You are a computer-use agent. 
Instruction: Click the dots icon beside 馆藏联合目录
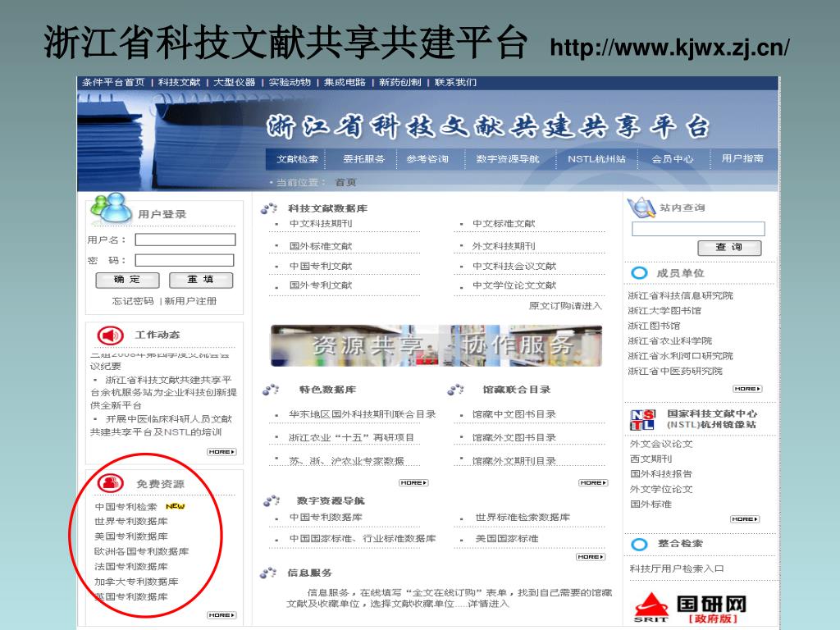(x=455, y=390)
